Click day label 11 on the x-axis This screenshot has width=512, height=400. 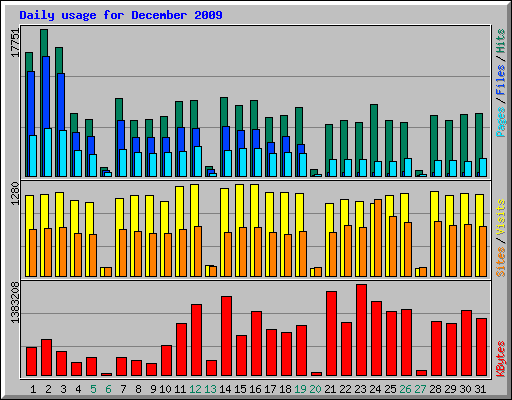pos(180,389)
